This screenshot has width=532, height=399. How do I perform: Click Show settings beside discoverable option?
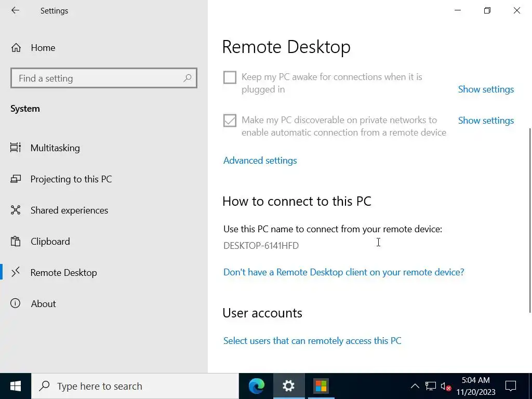486,121
